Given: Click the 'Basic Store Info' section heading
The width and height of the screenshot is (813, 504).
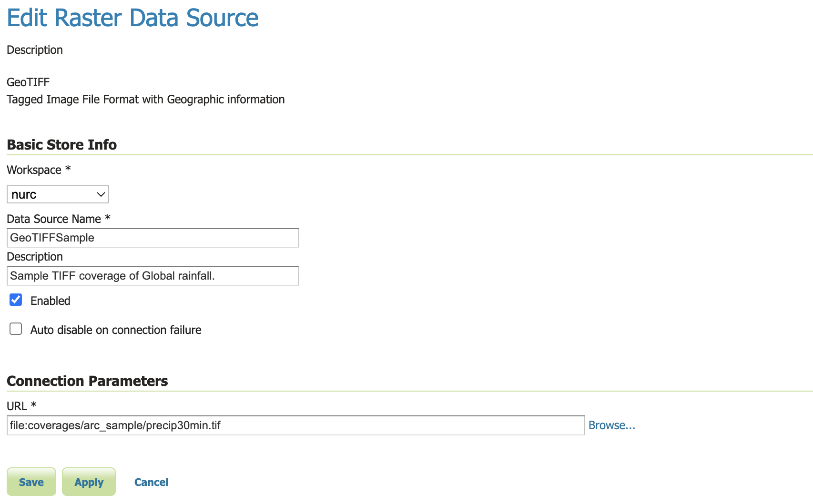Looking at the screenshot, I should tap(61, 145).
